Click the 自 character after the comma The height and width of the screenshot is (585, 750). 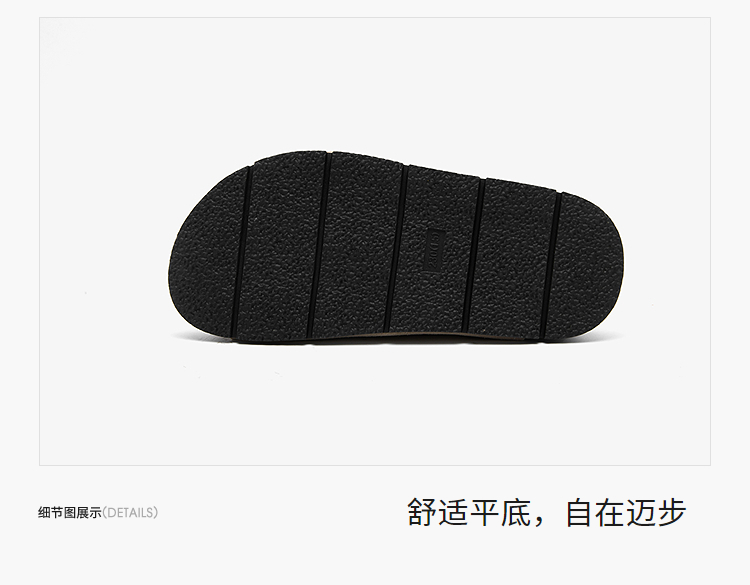580,512
